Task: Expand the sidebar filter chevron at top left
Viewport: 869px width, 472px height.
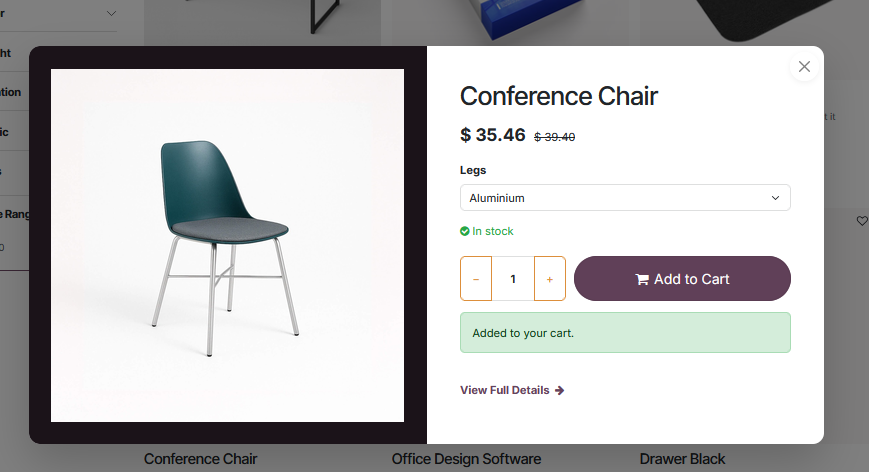Action: tap(111, 13)
